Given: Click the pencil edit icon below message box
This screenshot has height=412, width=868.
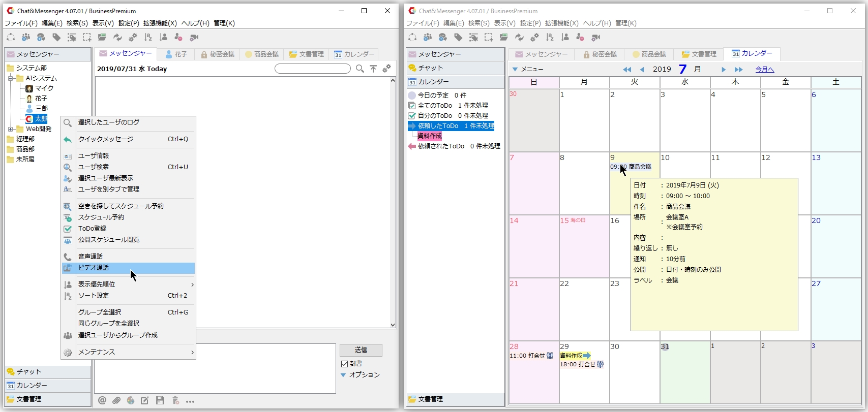Looking at the screenshot, I should (x=145, y=401).
